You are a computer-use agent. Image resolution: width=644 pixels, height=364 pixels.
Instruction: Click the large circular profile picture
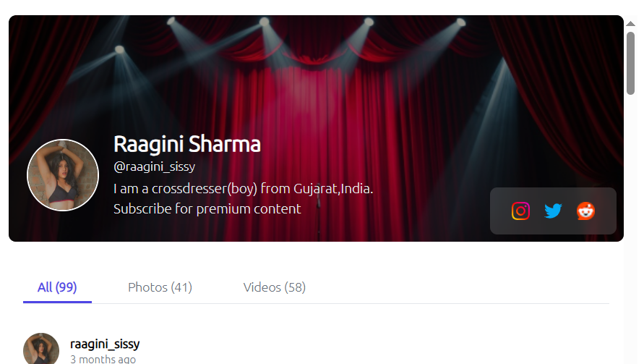(63, 175)
